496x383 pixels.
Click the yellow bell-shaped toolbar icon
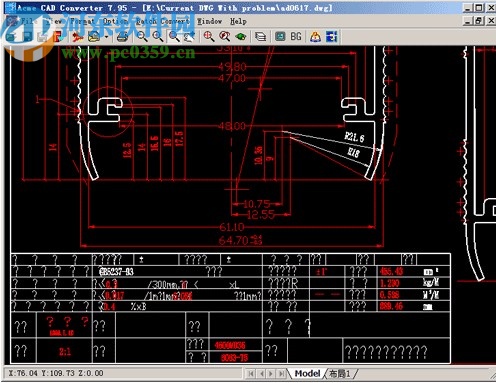[315, 36]
